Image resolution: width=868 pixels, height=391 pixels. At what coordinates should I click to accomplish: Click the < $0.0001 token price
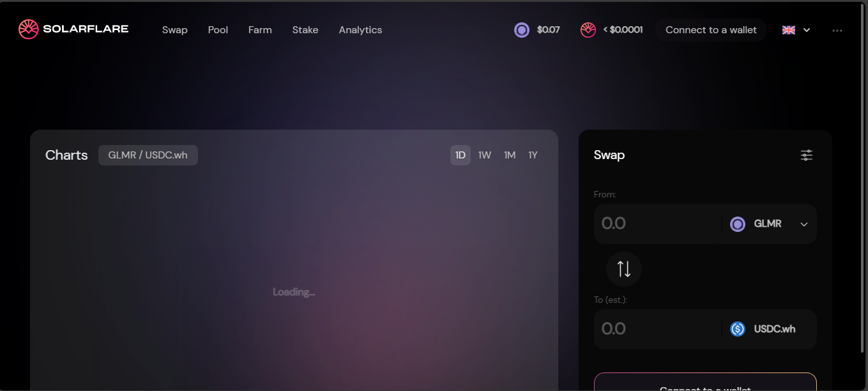click(623, 30)
